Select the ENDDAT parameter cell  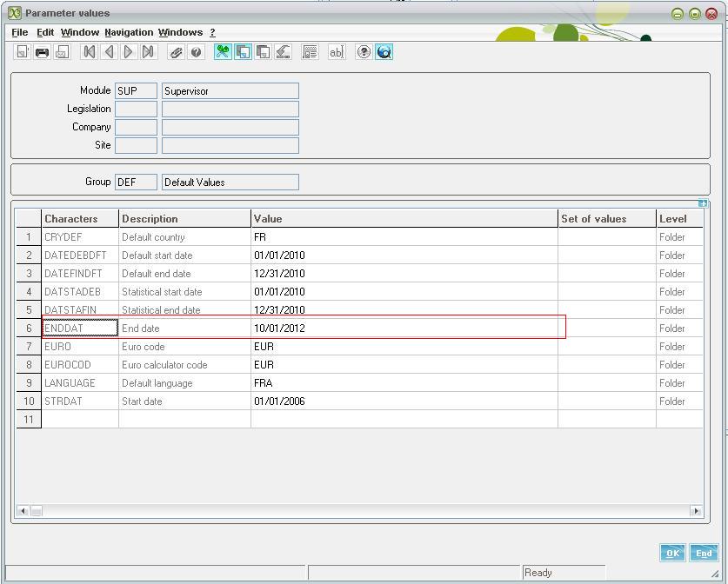click(x=80, y=328)
